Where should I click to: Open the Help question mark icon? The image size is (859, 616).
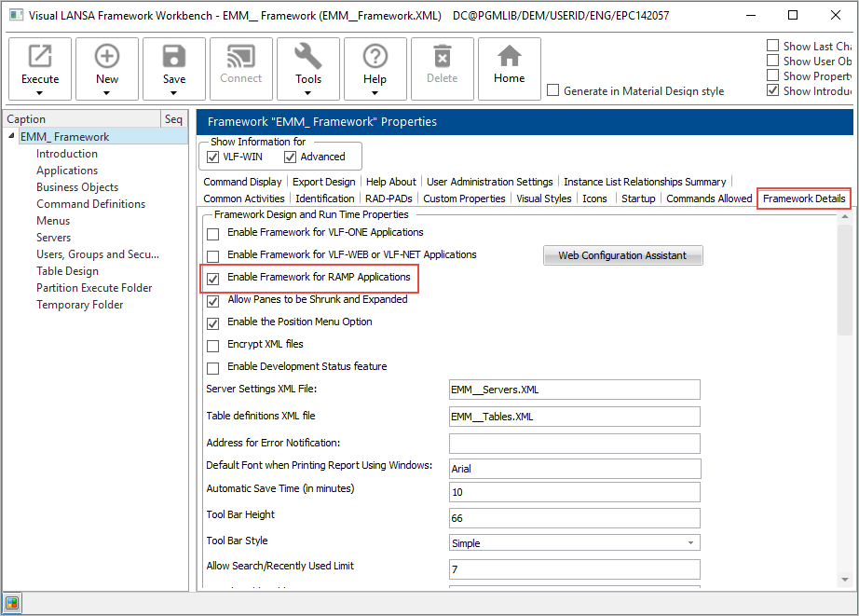pos(375,58)
